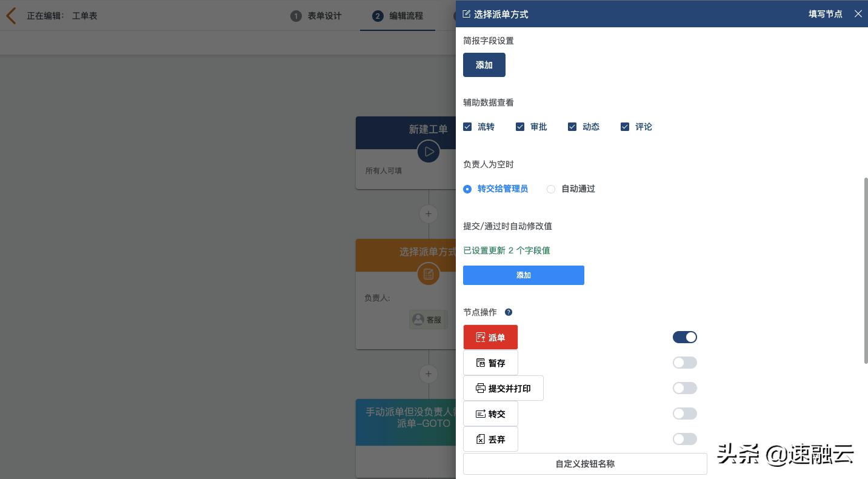
Task: Click the 暂存 action icon
Action: 481,363
